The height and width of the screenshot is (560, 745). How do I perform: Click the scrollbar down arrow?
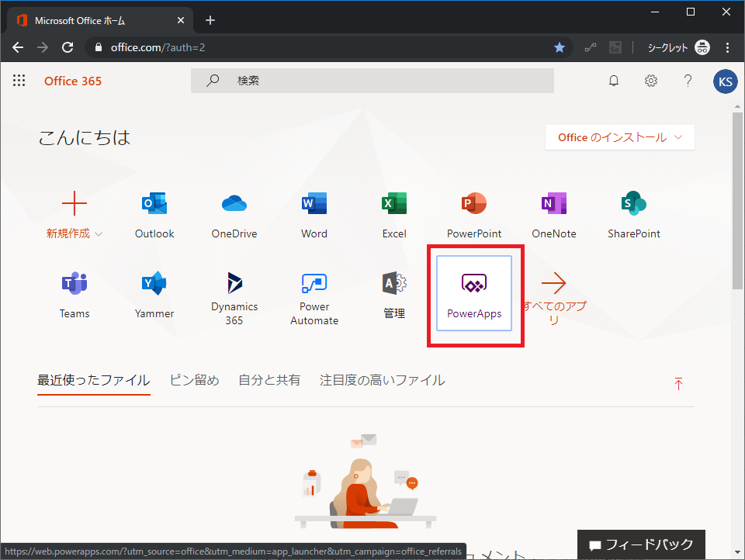click(737, 552)
